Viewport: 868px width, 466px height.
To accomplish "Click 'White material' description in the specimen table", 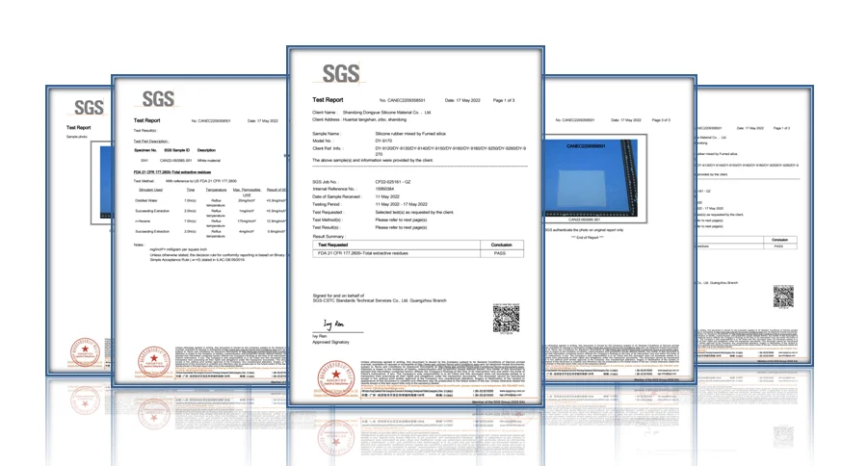I will point(209,161).
